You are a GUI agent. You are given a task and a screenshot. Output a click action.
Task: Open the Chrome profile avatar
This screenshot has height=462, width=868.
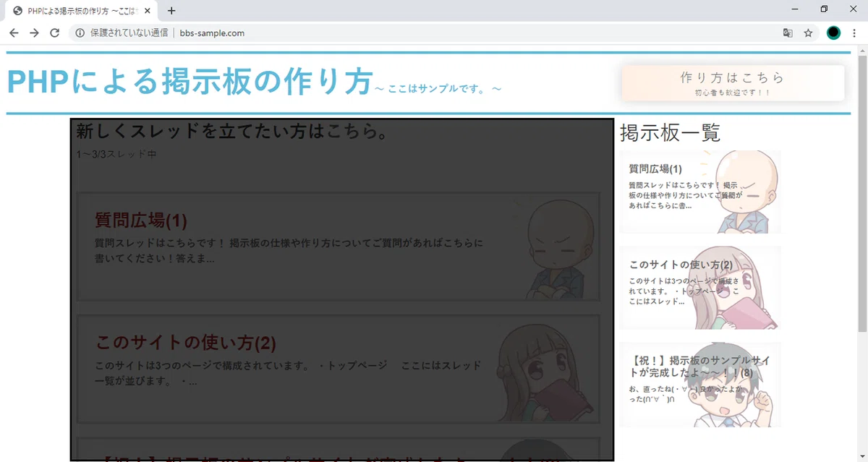pyautogui.click(x=833, y=33)
